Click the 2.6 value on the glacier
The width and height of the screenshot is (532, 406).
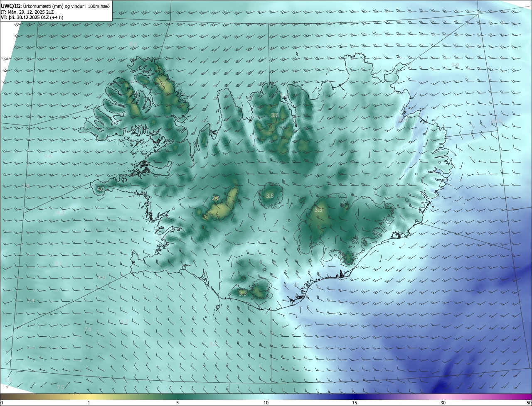point(216,198)
